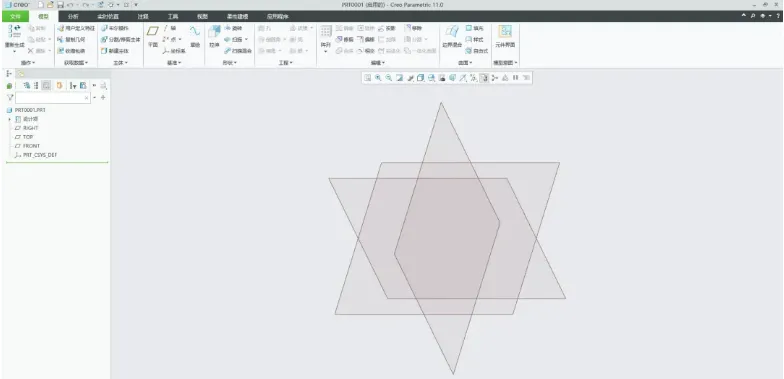Select the Coordinate System (坐标系) tool

[174, 50]
